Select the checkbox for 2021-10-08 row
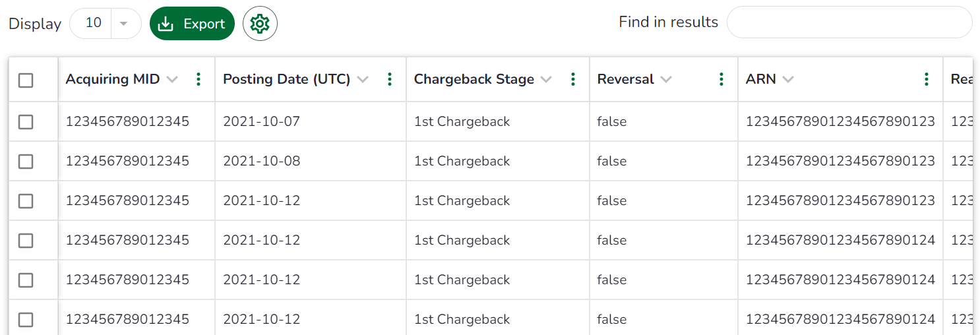 pyautogui.click(x=26, y=162)
